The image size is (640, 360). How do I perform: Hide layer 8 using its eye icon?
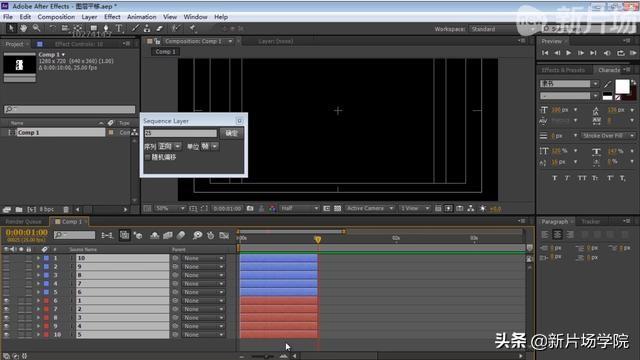pos(7,318)
